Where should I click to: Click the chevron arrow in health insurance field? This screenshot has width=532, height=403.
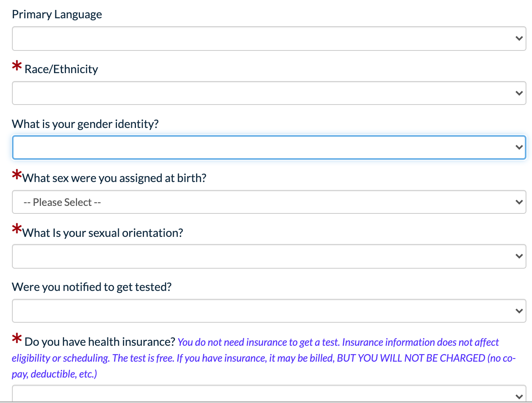[x=518, y=397]
